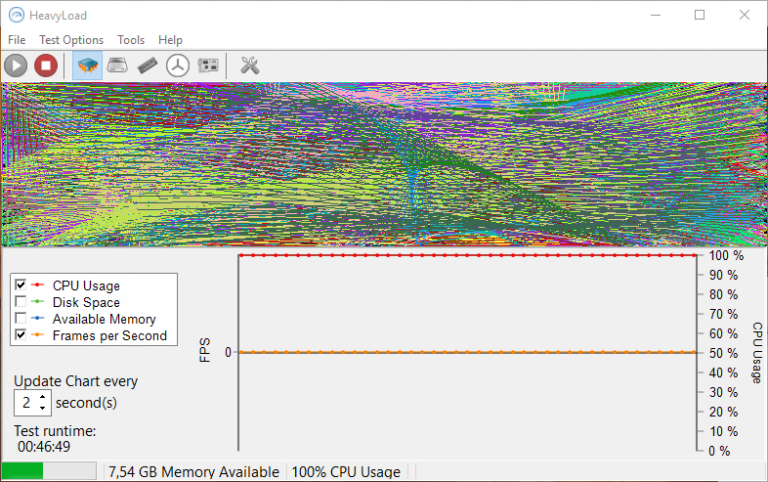
Task: Open the Tools menu
Action: pos(131,40)
